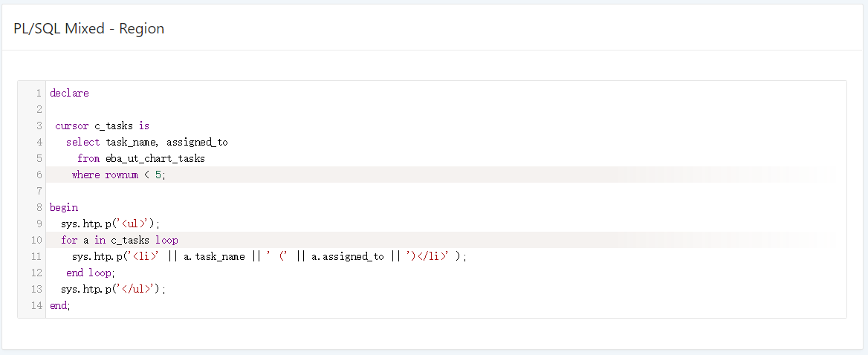Viewport: 868px width, 355px height.
Task: Click the PL/SQL Mixed - Region title
Action: click(x=89, y=29)
